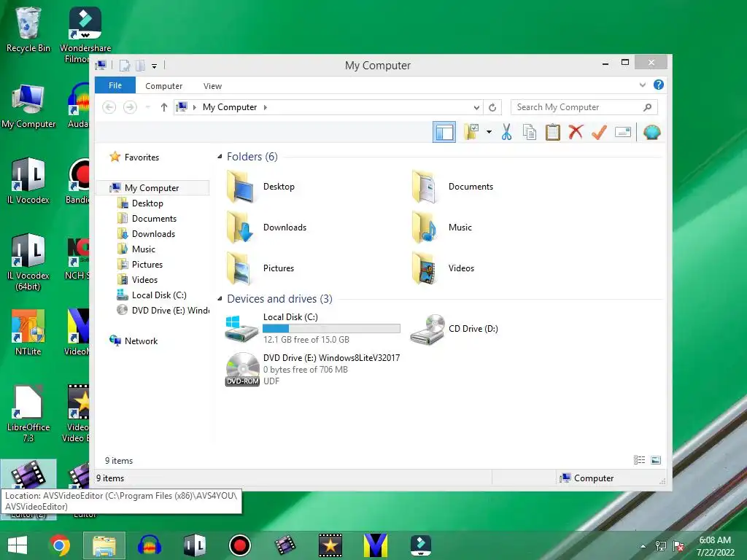Screen dimensions: 747x560
Task: Click the Properties icon in title bar
Action: coord(124,65)
